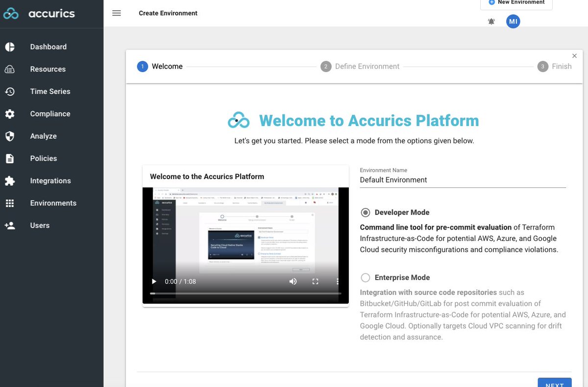Click the 'Create Environment' page title
This screenshot has height=387, width=588.
pyautogui.click(x=168, y=13)
